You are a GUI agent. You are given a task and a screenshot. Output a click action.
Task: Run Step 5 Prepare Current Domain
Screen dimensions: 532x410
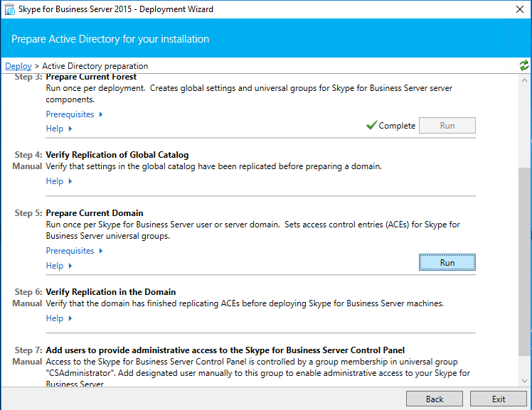(x=447, y=262)
